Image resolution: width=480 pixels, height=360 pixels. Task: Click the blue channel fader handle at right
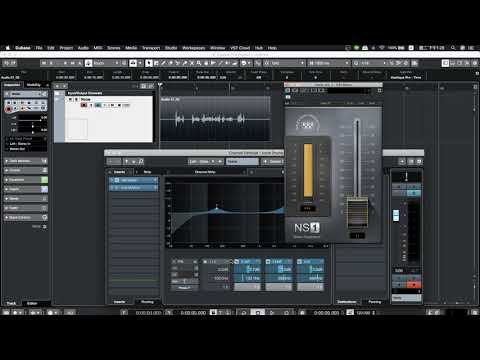pyautogui.click(x=396, y=215)
